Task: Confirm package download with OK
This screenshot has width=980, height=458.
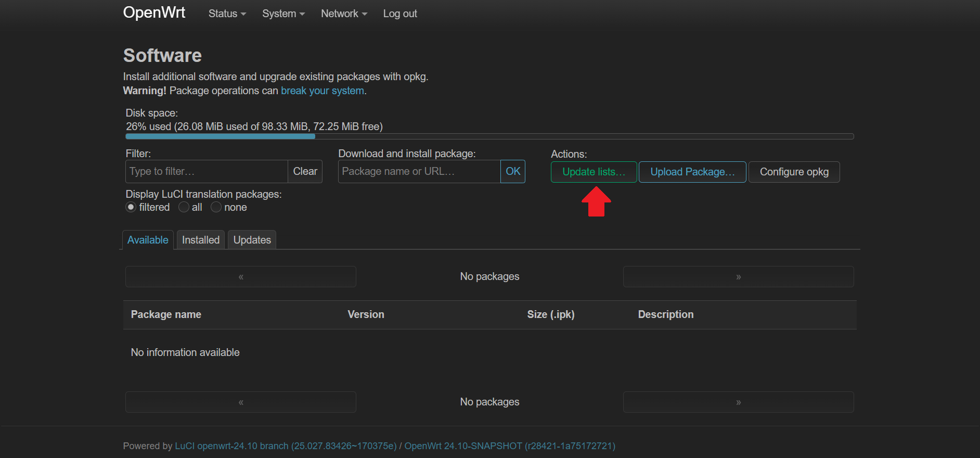Action: click(x=513, y=171)
